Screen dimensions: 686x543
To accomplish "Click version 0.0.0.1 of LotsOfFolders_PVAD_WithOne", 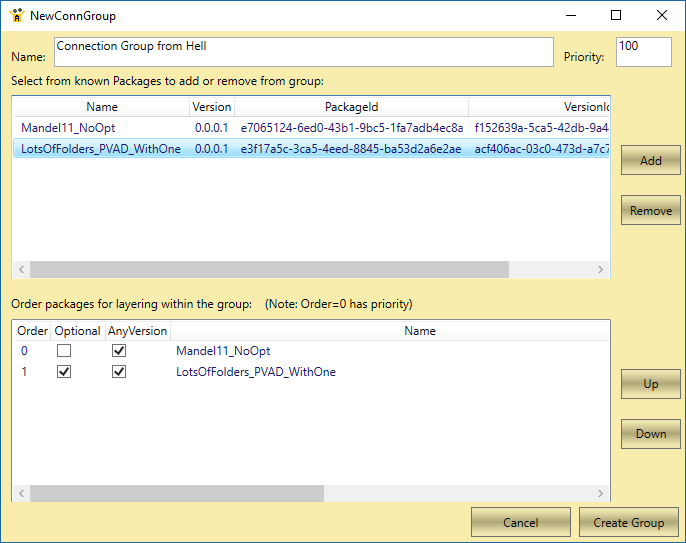I will click(211, 149).
